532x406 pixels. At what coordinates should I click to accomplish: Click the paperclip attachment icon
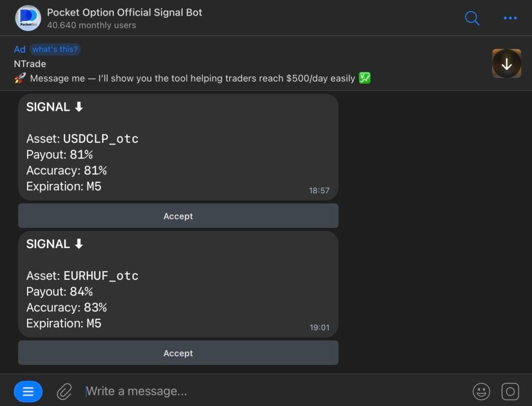click(x=63, y=391)
